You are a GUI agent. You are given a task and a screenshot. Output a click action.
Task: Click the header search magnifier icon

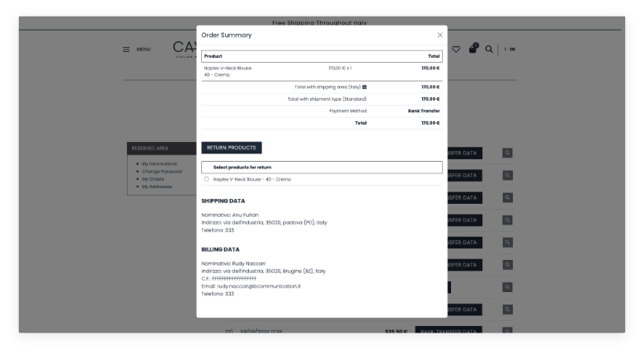click(489, 50)
